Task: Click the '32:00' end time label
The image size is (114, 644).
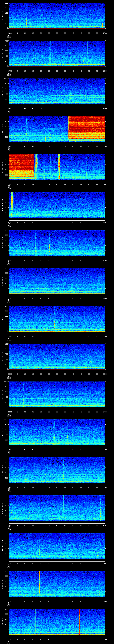Action: coord(105,601)
